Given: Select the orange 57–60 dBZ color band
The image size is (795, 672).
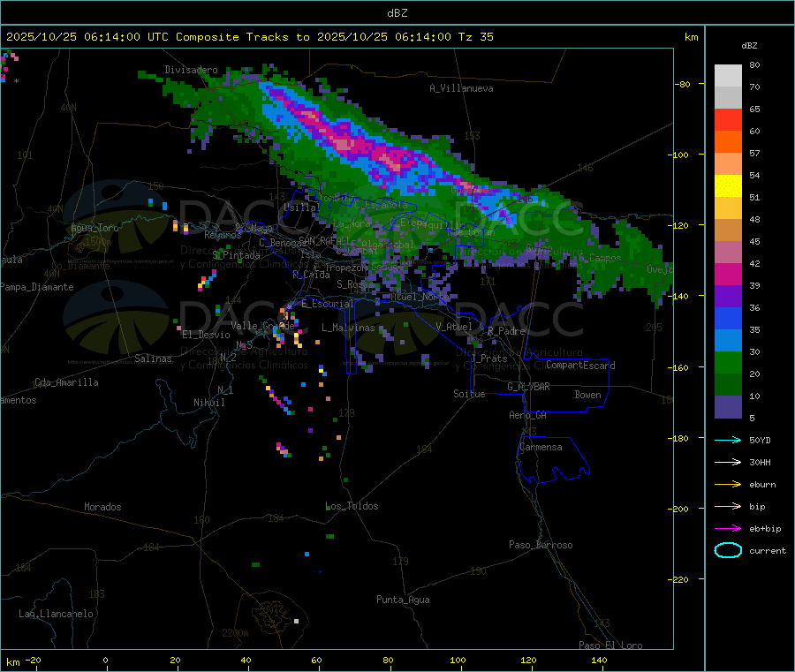Looking at the screenshot, I should coord(728,142).
